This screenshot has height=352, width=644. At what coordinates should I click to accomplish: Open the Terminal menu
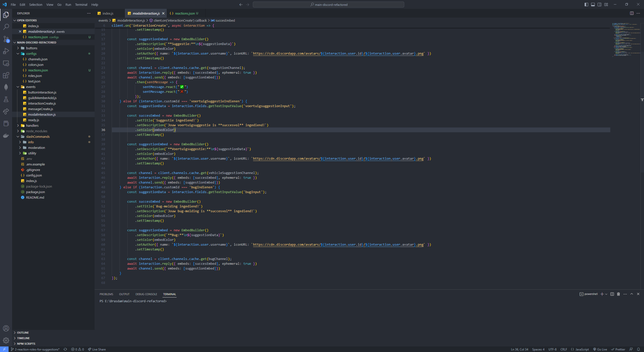click(81, 5)
